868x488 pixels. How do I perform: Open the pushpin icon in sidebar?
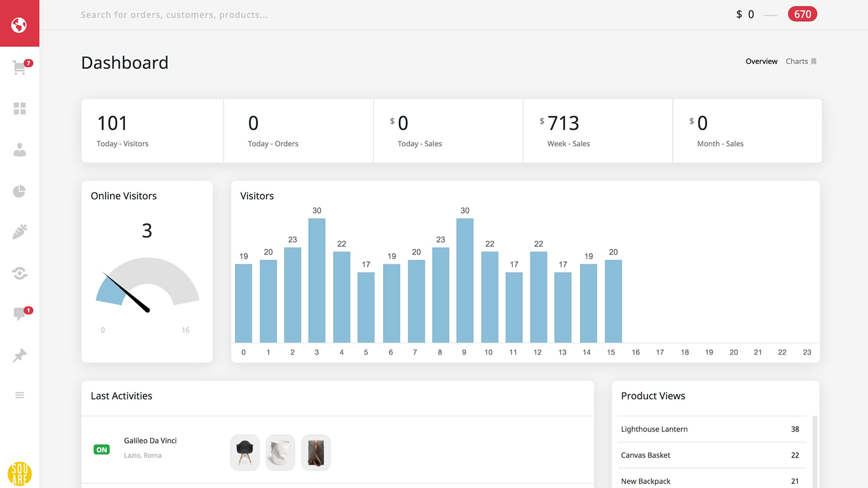pyautogui.click(x=20, y=356)
